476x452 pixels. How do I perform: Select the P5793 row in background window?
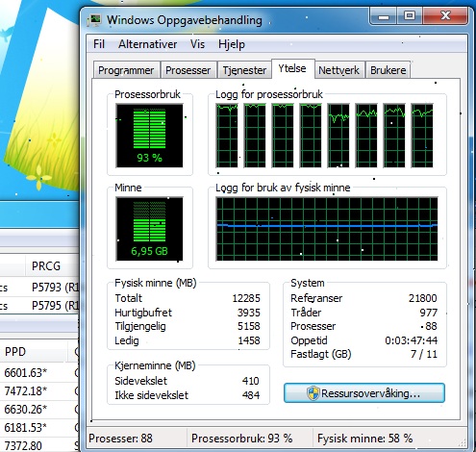pyautogui.click(x=39, y=288)
